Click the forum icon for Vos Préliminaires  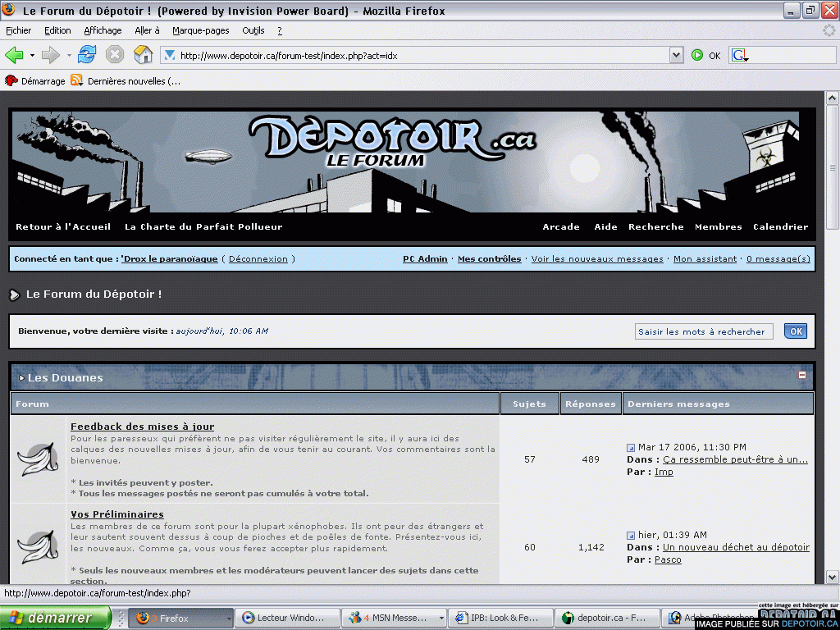coord(38,547)
